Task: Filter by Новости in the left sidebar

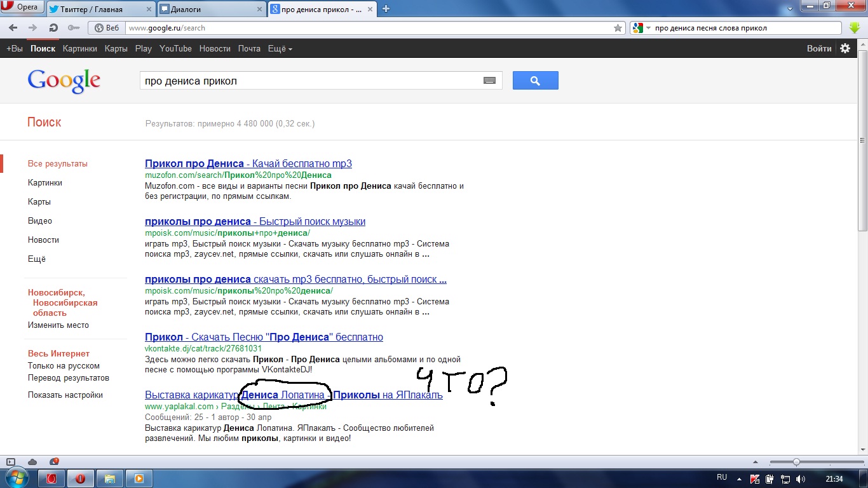Action: pos(43,240)
